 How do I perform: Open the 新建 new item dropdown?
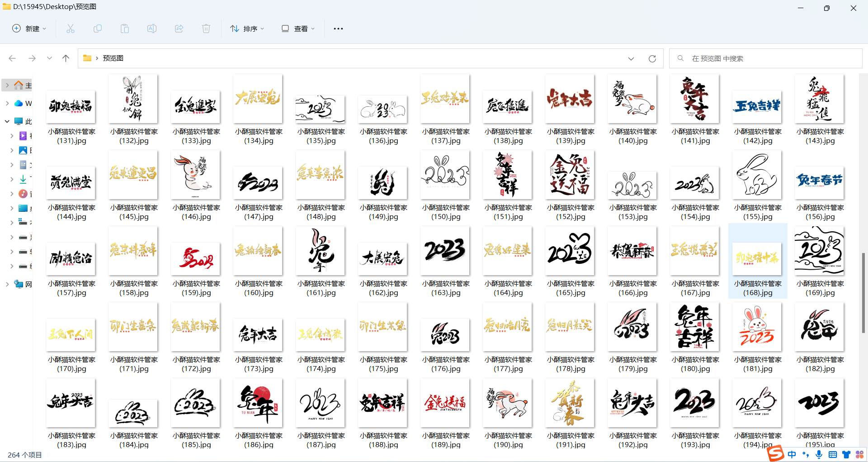29,28
